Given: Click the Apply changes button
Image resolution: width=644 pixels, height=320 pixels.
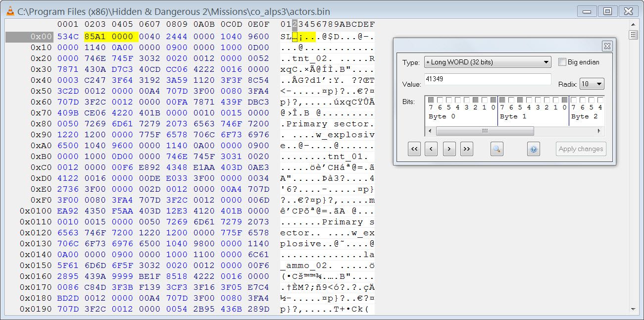Looking at the screenshot, I should [x=581, y=149].
